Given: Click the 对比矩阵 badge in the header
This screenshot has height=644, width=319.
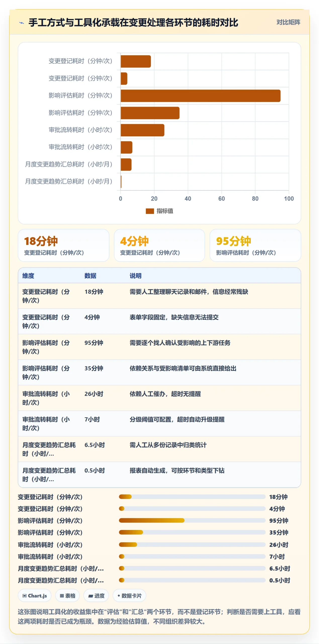Looking at the screenshot, I should [288, 22].
